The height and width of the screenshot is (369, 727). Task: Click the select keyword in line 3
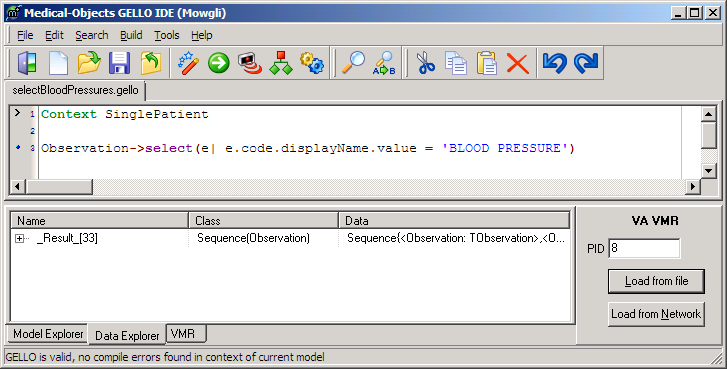(x=169, y=148)
